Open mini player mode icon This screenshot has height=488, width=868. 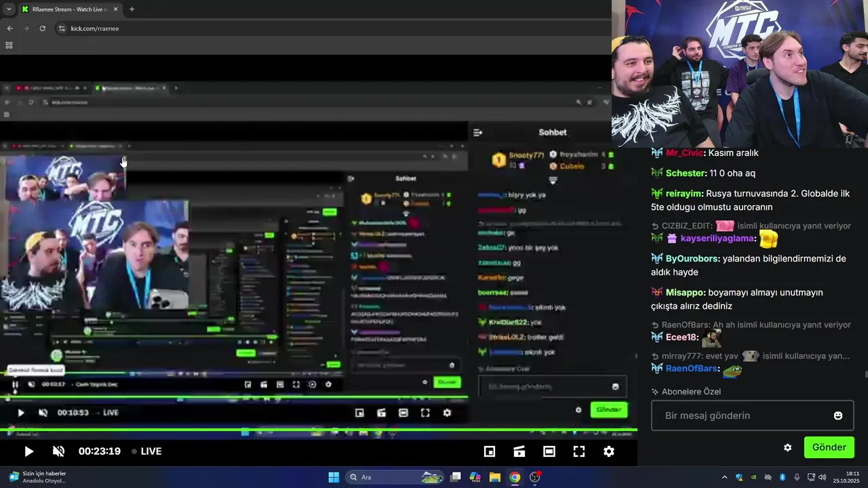[x=490, y=451]
